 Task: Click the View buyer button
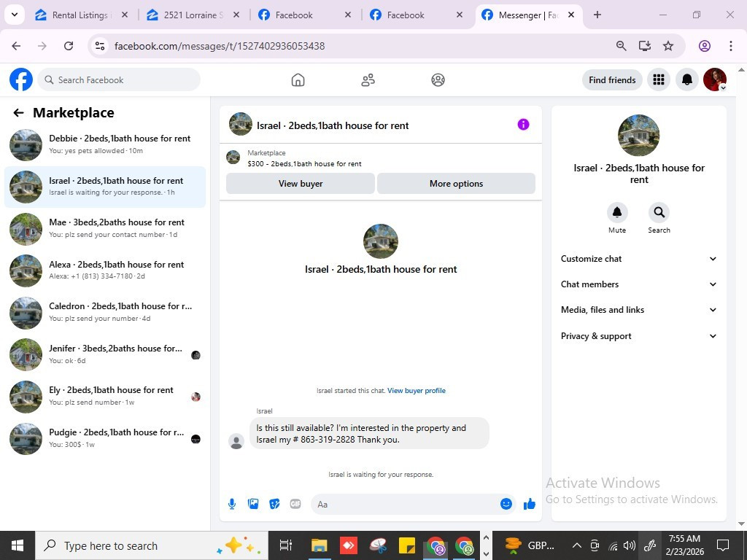pyautogui.click(x=300, y=183)
